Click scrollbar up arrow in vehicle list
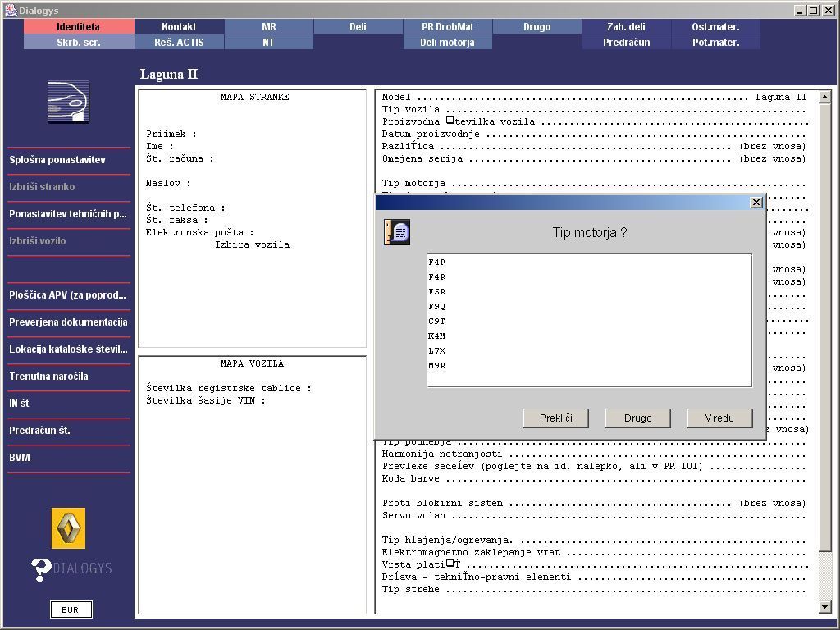The width and height of the screenshot is (840, 630). pyautogui.click(x=825, y=97)
